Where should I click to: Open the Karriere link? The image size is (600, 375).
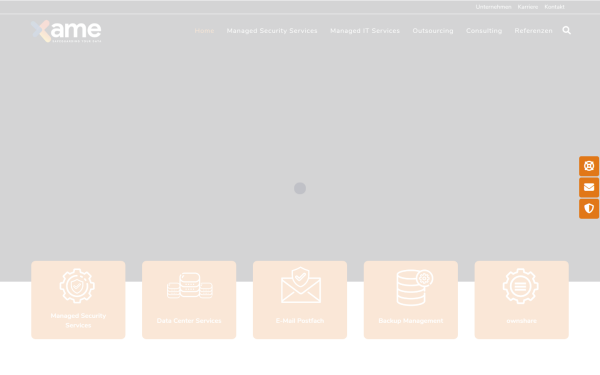(528, 7)
